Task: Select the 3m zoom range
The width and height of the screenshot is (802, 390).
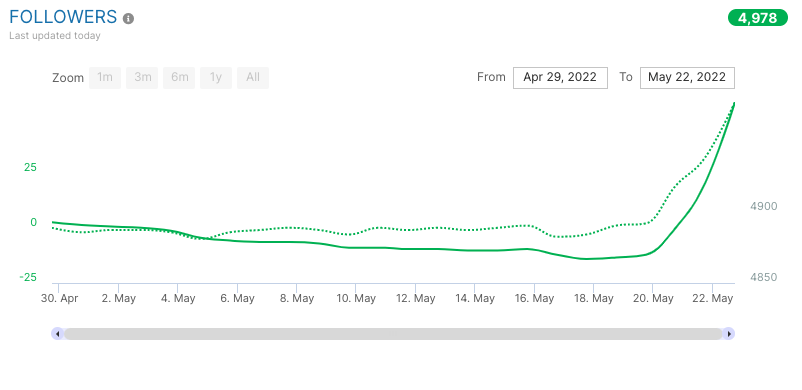Action: coord(142,78)
